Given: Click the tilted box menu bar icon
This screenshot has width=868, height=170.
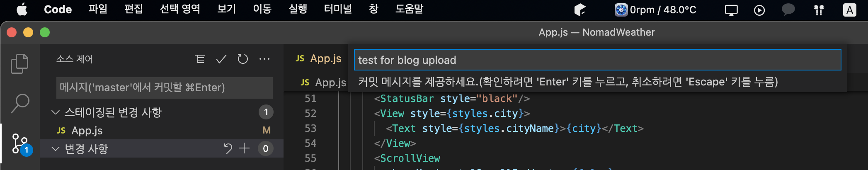Looking at the screenshot, I should 580,10.
